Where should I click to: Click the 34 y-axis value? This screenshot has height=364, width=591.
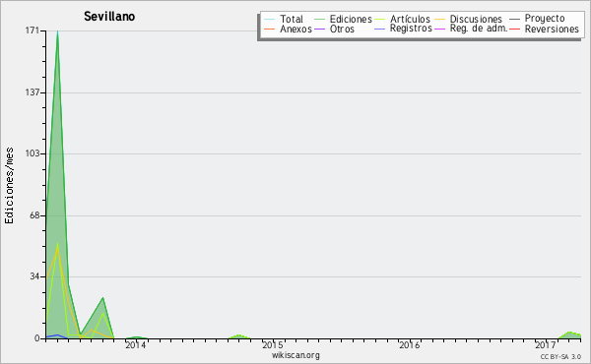click(34, 276)
